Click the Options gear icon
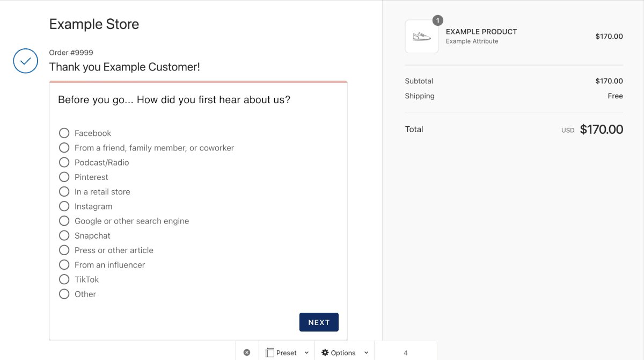The width and height of the screenshot is (644, 360). 325,352
